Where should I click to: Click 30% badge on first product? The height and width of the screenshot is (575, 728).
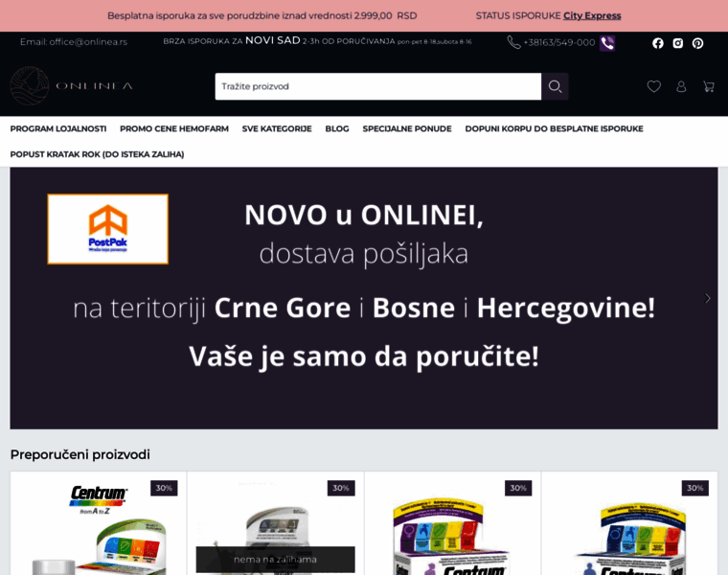[x=164, y=488]
